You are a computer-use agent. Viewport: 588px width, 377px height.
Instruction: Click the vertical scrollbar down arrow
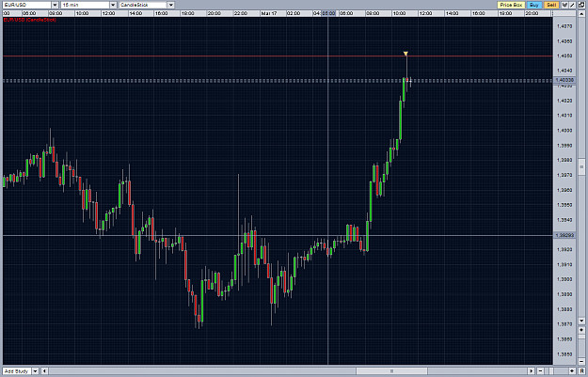pyautogui.click(x=581, y=321)
